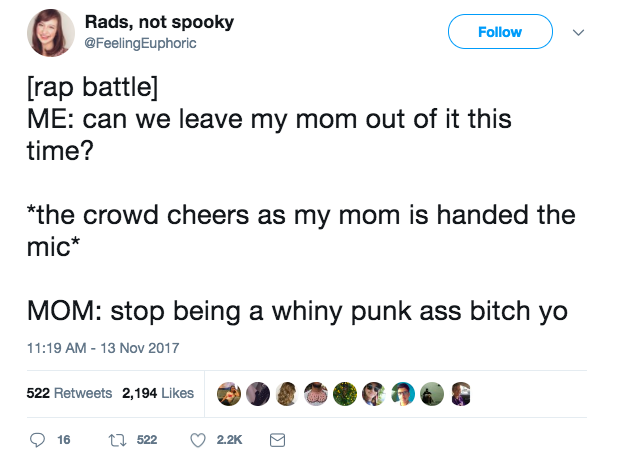618x476 pixels.
Task: Click the 2.2K likes count
Action: (229, 440)
